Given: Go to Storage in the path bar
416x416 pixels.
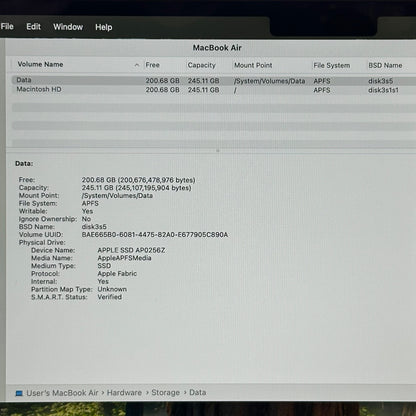Looking at the screenshot, I should (166, 393).
